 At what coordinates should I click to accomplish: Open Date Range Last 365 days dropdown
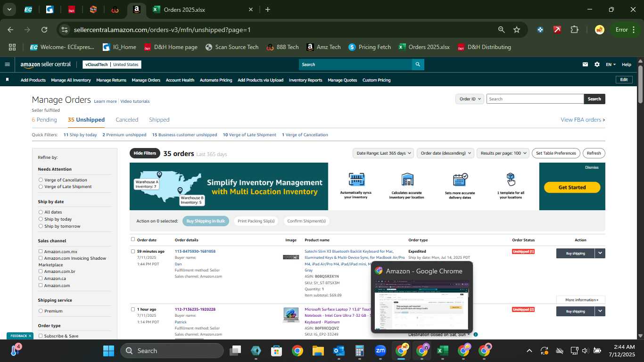pos(383,153)
